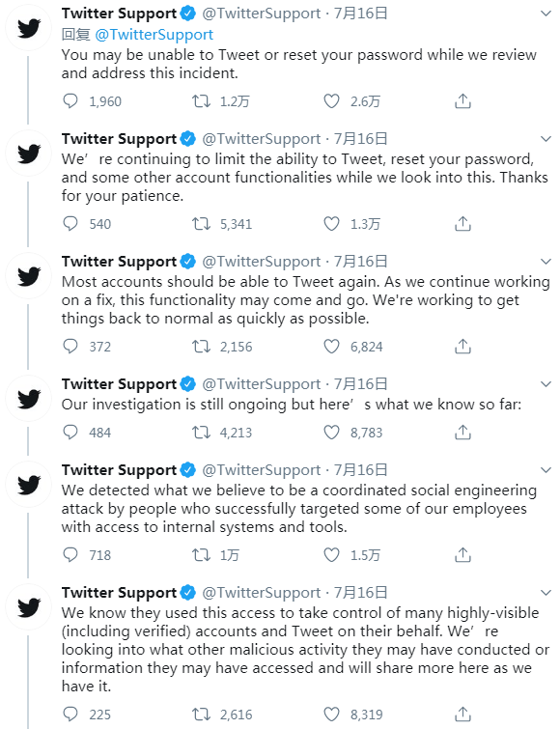Screen dimensions: 560x729
Task: Open Twitter Support avatar on the first tweet
Action: tap(29, 28)
